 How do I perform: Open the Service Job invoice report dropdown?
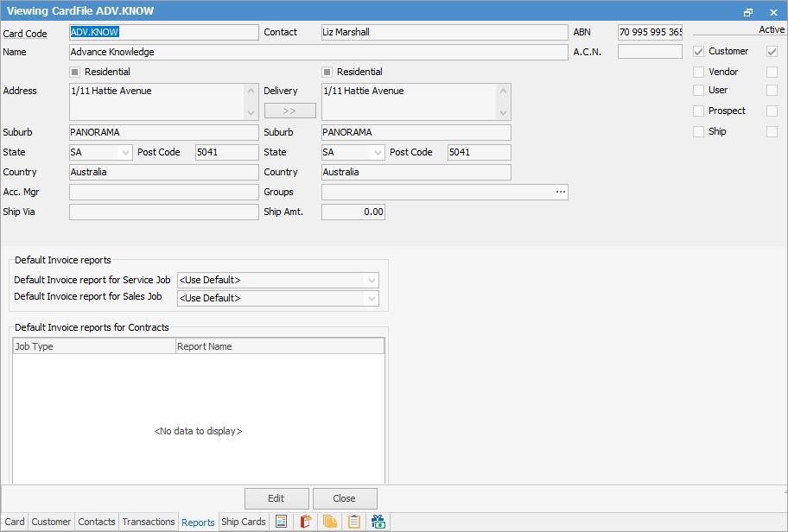click(x=372, y=280)
